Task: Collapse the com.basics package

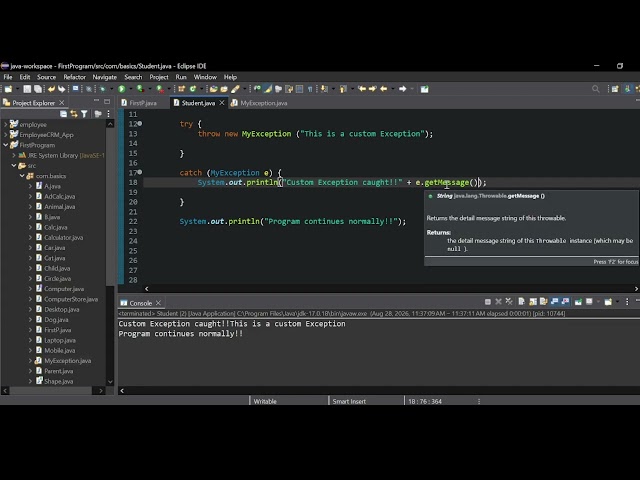Action: coord(22,176)
